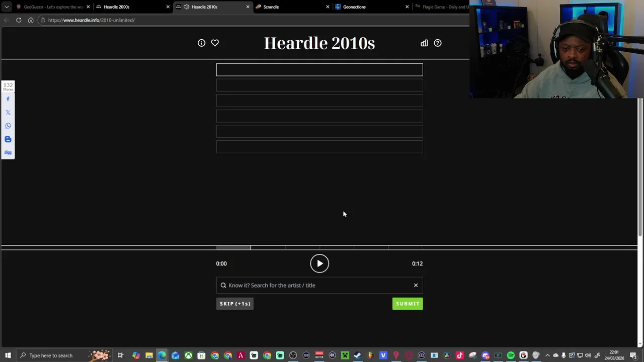This screenshot has width=644, height=362.
Task: Share on Facebook from side share bar
Action: tap(8, 99)
